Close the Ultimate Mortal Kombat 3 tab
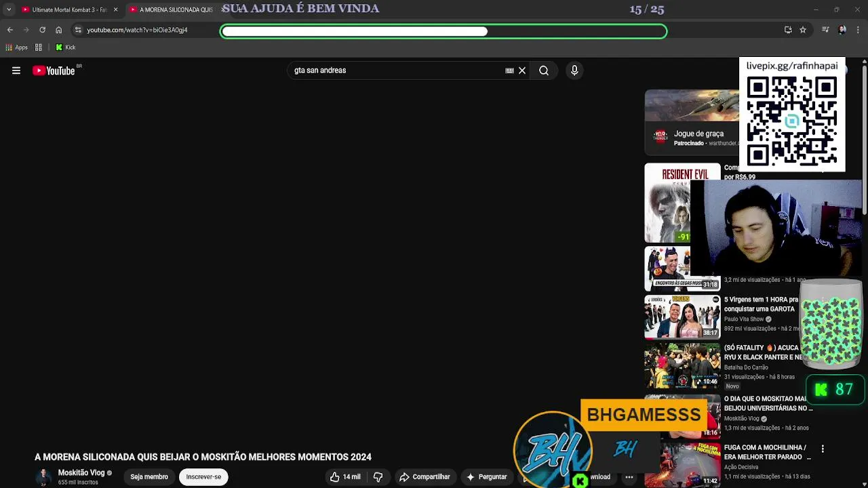Image resolution: width=868 pixels, height=488 pixels. click(115, 9)
